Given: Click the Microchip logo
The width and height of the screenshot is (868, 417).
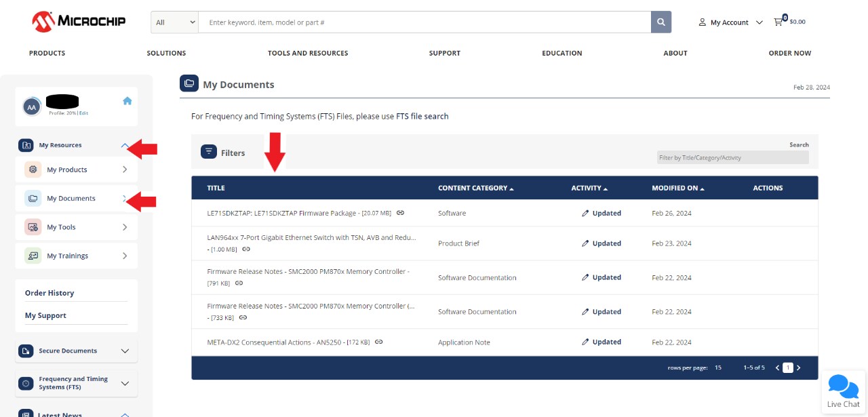Looking at the screenshot, I should coord(78,21).
